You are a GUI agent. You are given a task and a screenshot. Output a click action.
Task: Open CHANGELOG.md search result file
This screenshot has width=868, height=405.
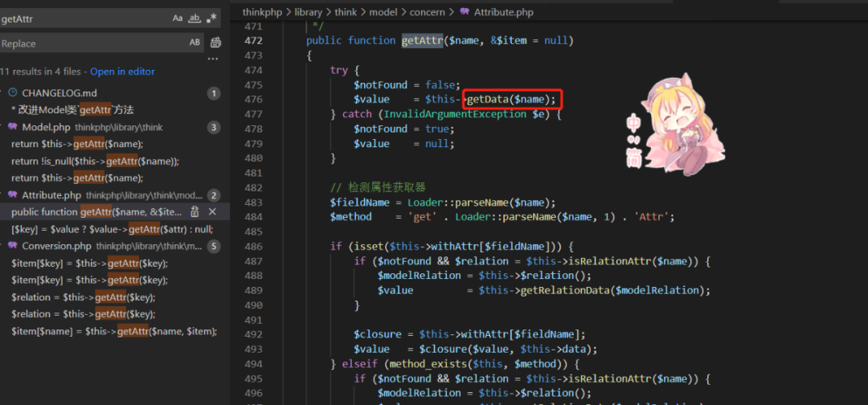[x=59, y=93]
